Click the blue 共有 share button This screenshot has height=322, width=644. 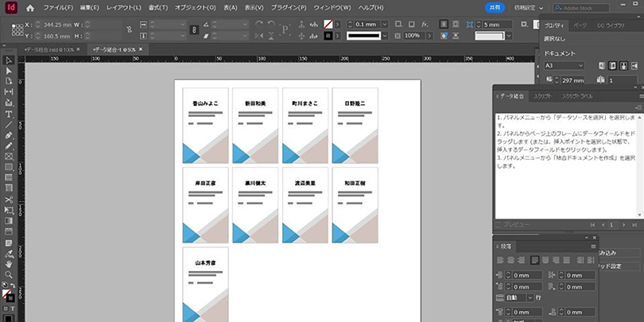coord(495,7)
